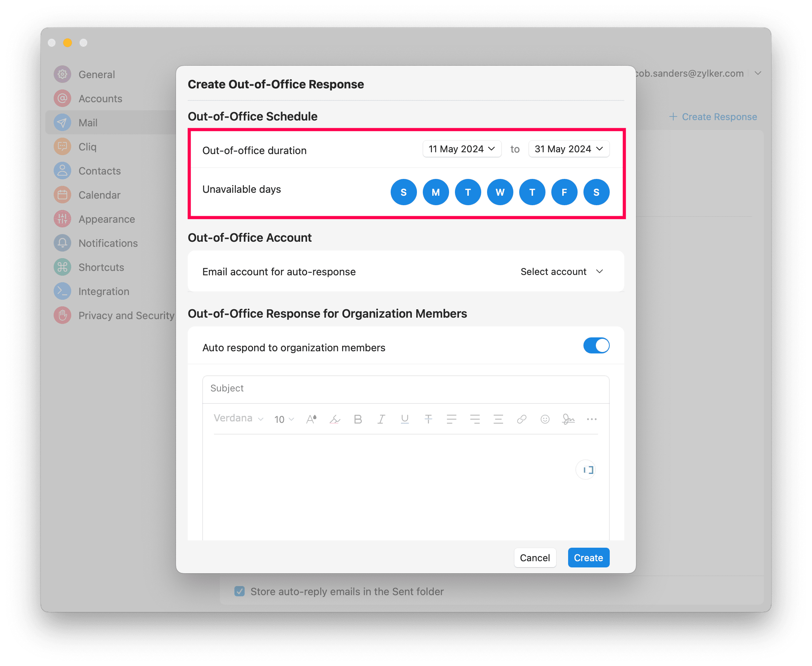Open the 11 May 2024 start date dropdown
The height and width of the screenshot is (666, 812).
(462, 149)
